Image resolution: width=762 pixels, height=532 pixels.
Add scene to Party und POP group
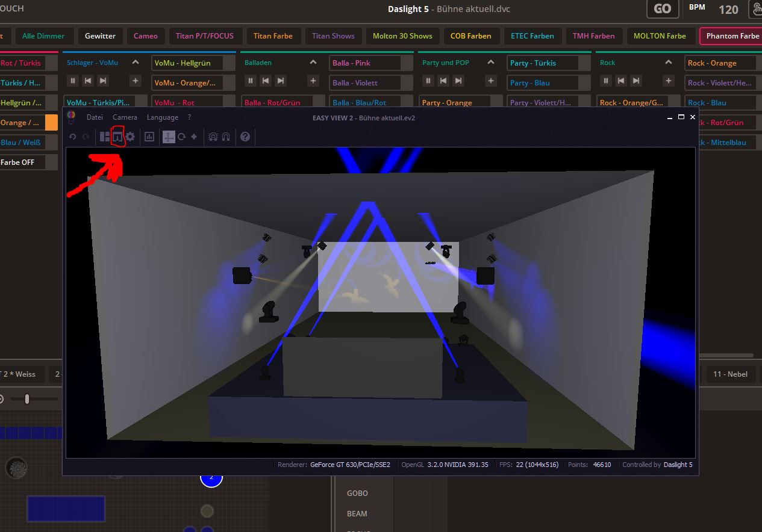click(x=491, y=81)
